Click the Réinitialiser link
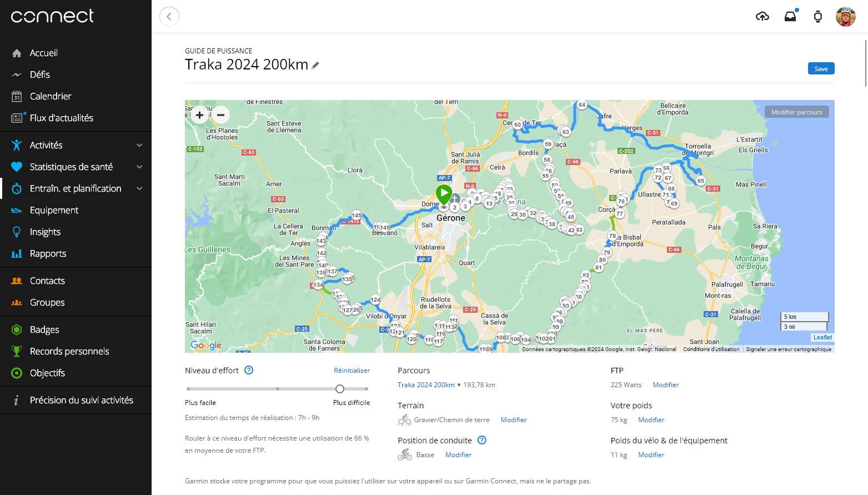This screenshot has width=868, height=495. tap(352, 370)
